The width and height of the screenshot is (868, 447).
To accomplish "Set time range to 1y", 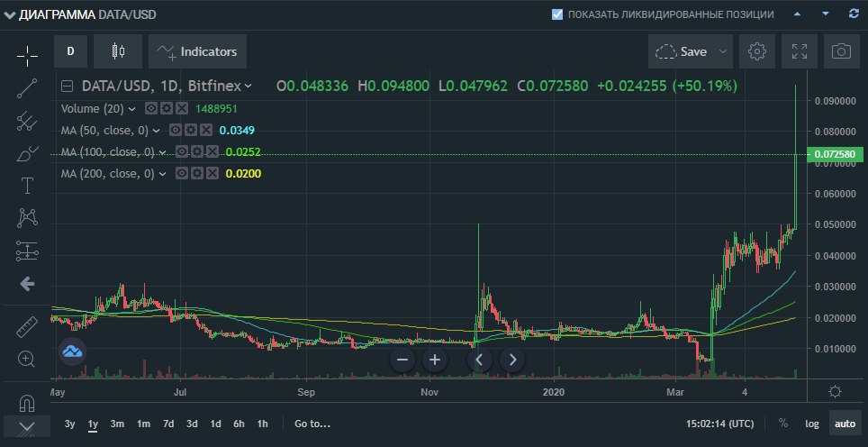I will (x=93, y=424).
